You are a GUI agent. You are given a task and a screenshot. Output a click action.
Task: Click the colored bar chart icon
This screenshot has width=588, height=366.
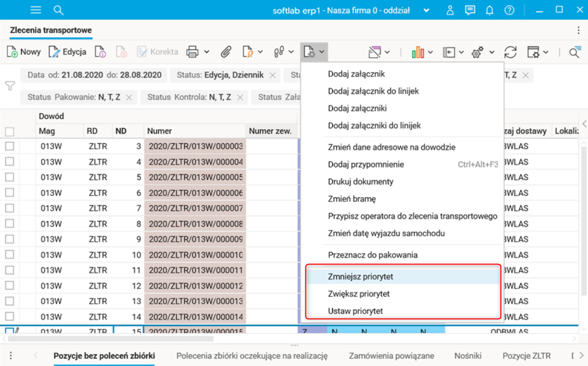[418, 52]
